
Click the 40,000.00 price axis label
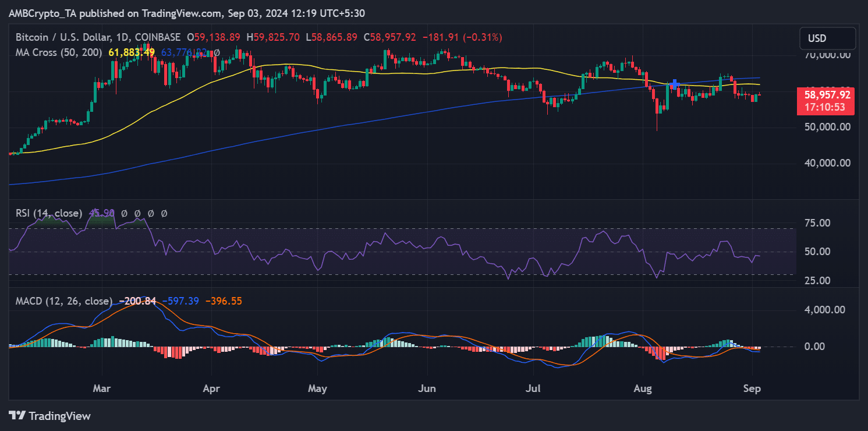click(x=827, y=163)
